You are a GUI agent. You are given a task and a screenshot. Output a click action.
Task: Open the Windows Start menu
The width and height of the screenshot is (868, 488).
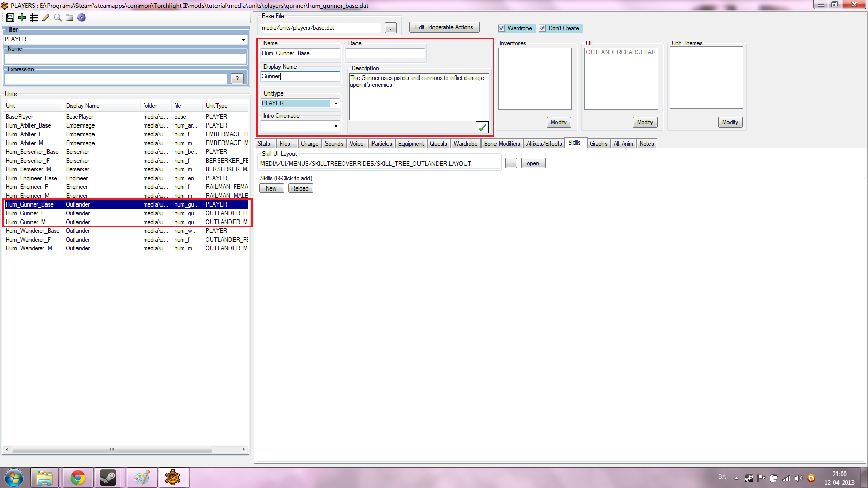(x=14, y=478)
